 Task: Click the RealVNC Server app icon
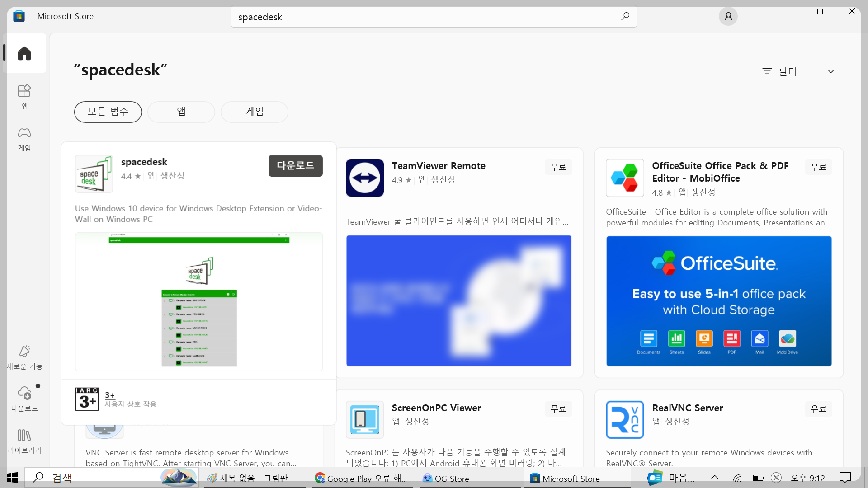(624, 419)
